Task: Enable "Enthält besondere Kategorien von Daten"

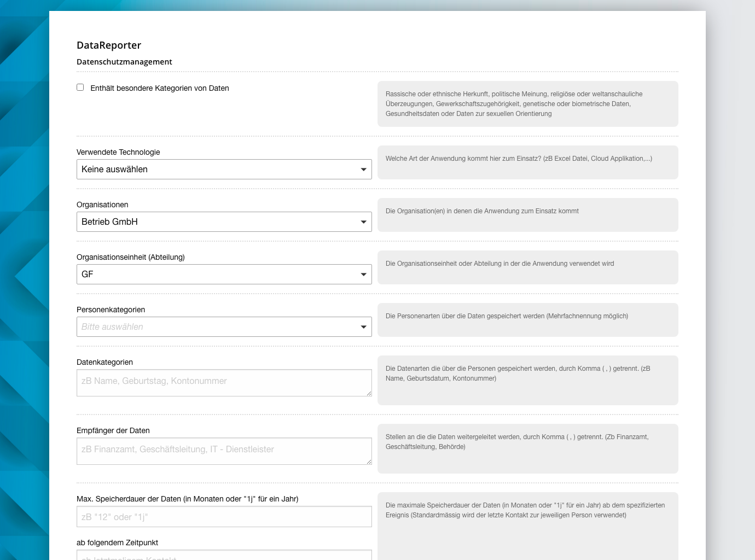Action: point(80,87)
